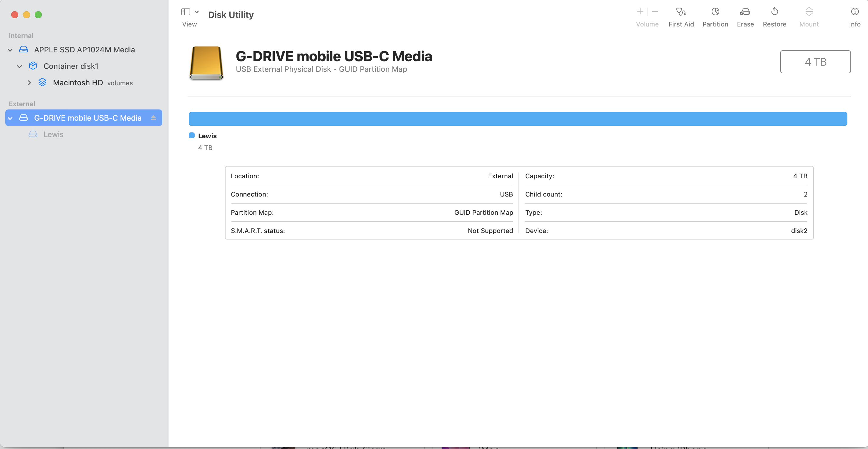Image resolution: width=868 pixels, height=449 pixels.
Task: Click the Restore toolbar icon
Action: click(x=774, y=12)
